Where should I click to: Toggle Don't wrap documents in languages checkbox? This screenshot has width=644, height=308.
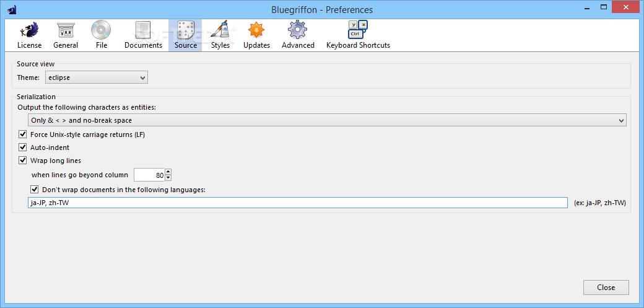pos(35,190)
